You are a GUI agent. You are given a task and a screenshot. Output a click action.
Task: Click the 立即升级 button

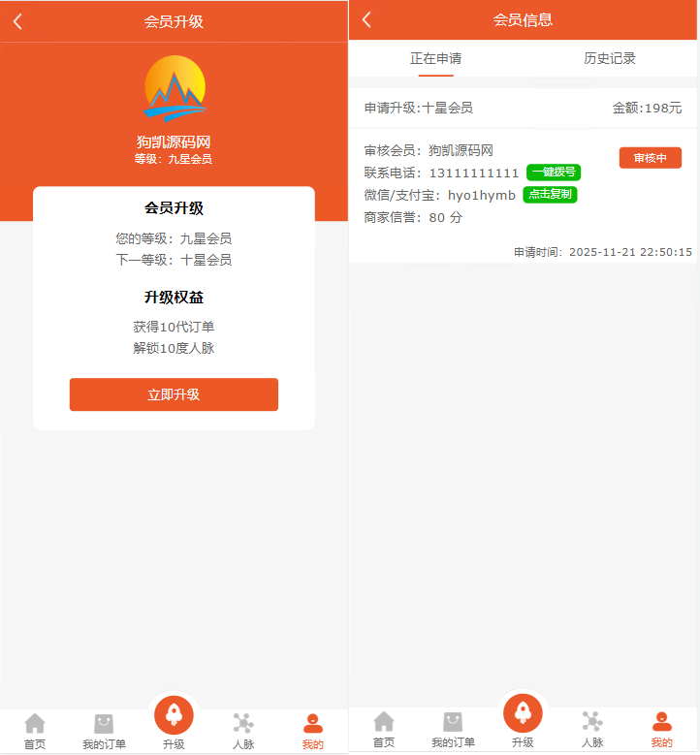(174, 394)
